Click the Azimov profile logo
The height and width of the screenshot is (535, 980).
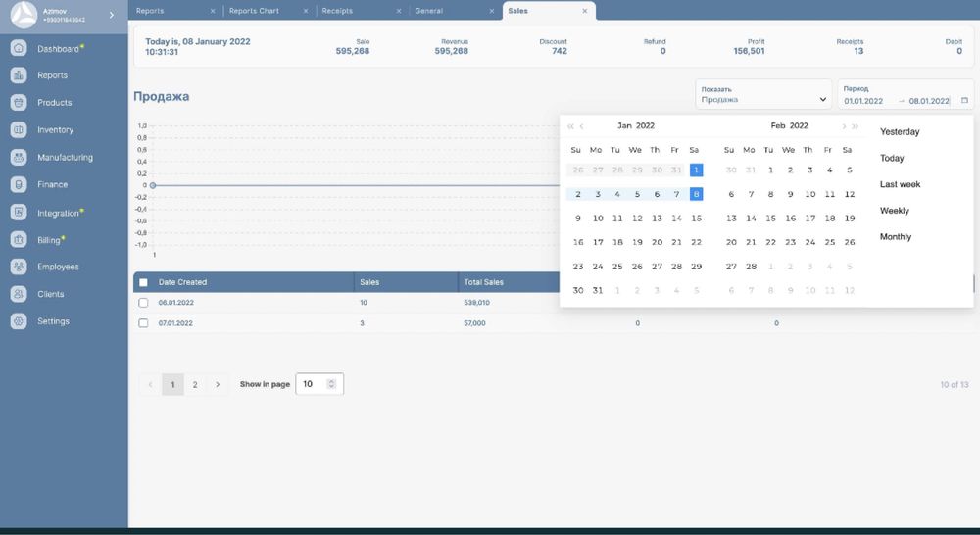[x=24, y=15]
